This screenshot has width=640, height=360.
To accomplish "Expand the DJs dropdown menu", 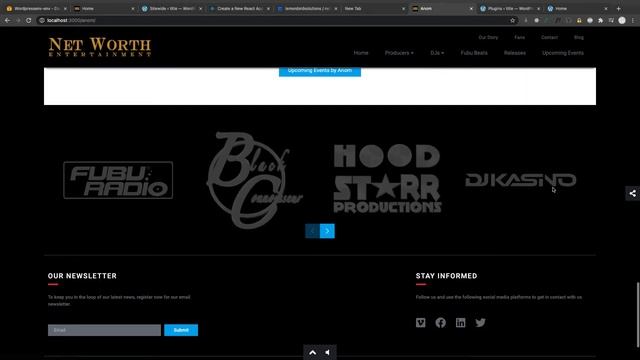I will pyautogui.click(x=437, y=53).
